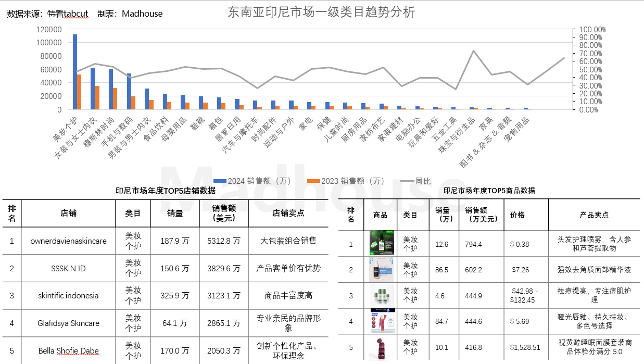The image size is (644, 364).
Task: Click the 5312.8 万 sales amount cell
Action: 223,241
